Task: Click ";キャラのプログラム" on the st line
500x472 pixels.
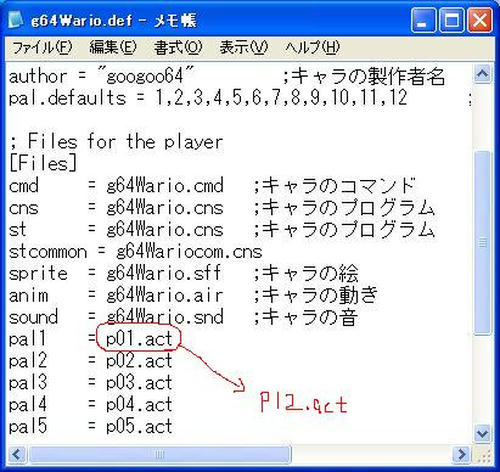Action: [344, 230]
